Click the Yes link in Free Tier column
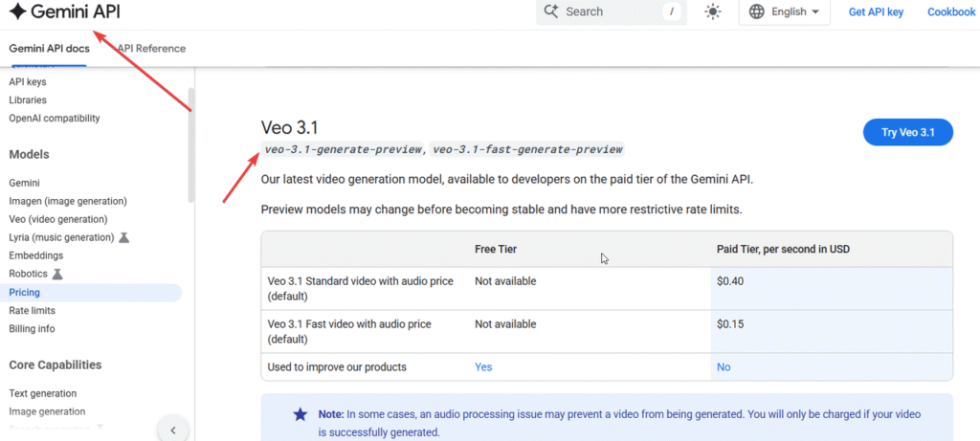980x441 pixels. 483,367
